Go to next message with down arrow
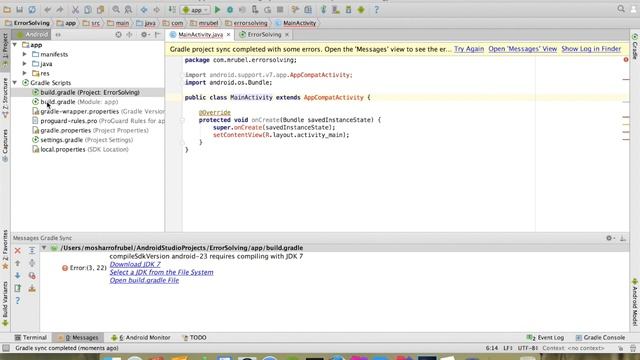640x360 pixels. pos(18,276)
